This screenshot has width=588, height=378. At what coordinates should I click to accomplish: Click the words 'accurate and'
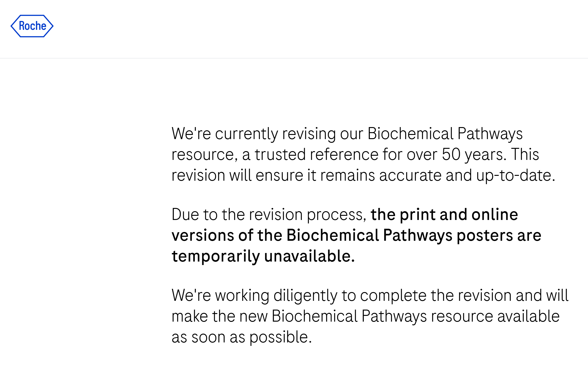tap(426, 176)
